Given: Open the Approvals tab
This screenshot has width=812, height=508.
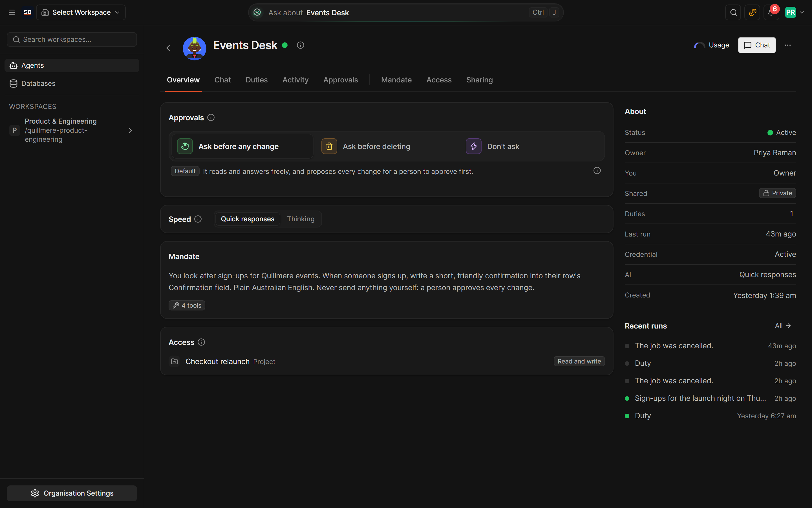Looking at the screenshot, I should click(x=341, y=80).
